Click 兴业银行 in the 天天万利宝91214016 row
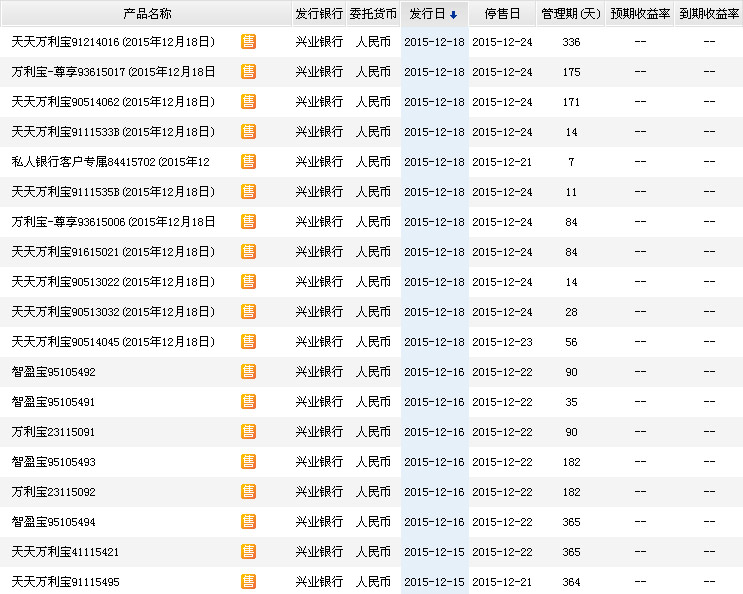The height and width of the screenshot is (594, 743). (319, 42)
